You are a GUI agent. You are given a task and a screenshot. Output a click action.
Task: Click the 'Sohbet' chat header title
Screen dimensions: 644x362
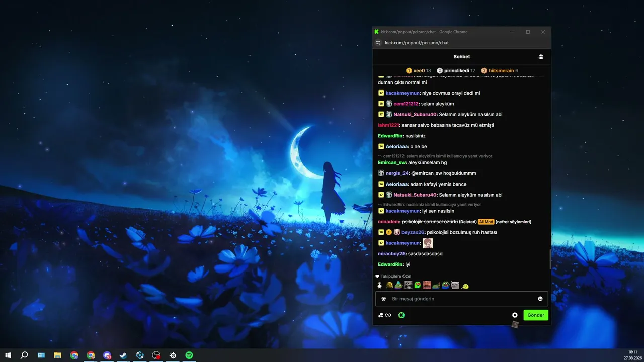click(462, 57)
